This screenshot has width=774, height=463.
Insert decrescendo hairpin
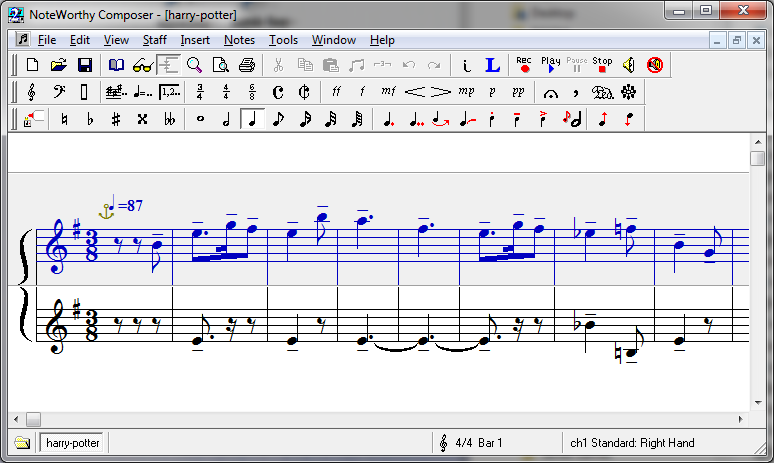click(440, 92)
